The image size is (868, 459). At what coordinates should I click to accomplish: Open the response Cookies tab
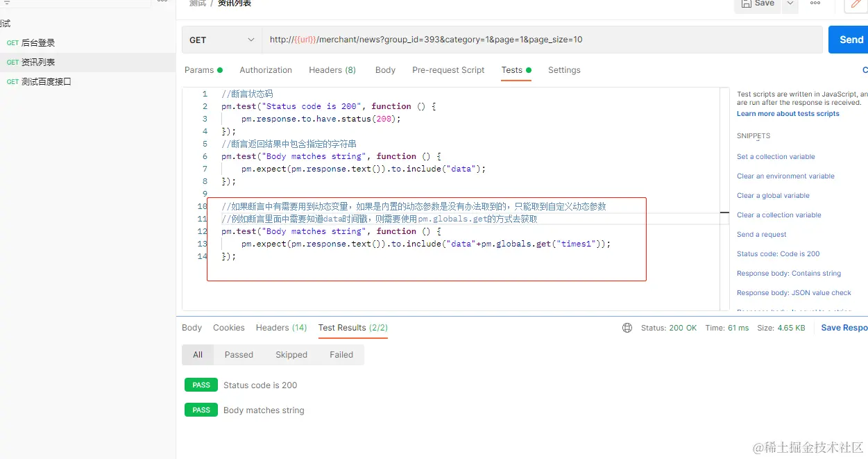[229, 328]
